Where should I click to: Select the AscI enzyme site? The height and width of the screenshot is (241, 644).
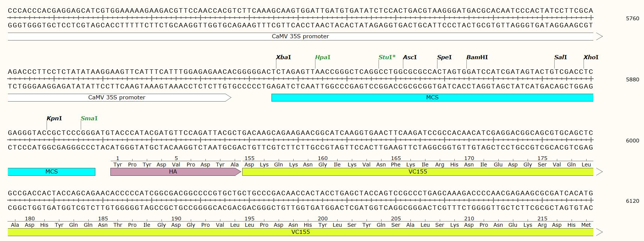pyautogui.click(x=410, y=57)
